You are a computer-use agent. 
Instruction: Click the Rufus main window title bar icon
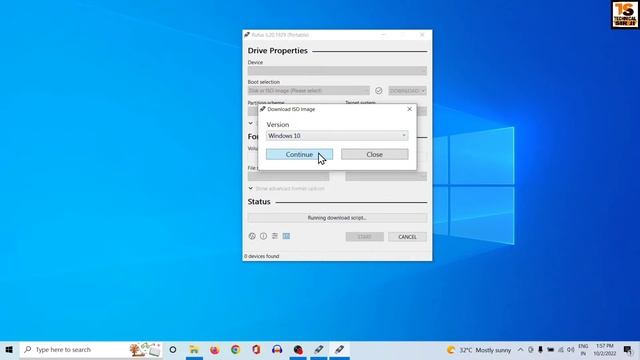click(247, 35)
